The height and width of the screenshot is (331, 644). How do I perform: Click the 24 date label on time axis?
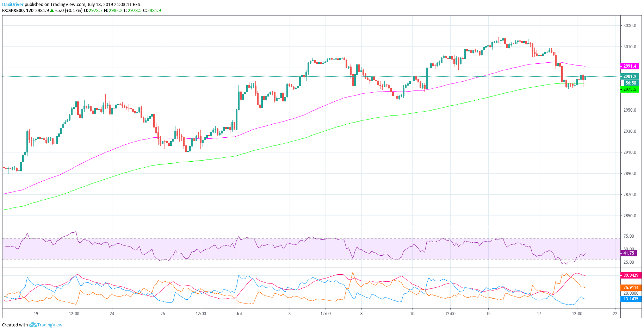tap(112, 313)
